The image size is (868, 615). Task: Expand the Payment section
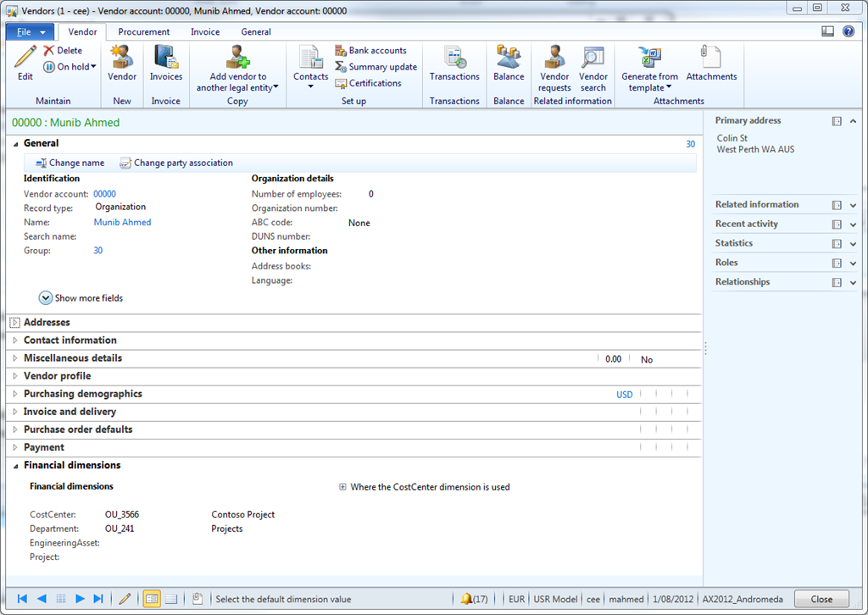[x=15, y=447]
